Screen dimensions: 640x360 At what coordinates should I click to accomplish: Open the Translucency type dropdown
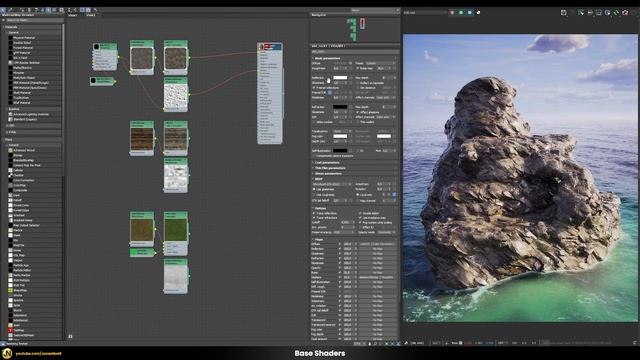[342, 131]
